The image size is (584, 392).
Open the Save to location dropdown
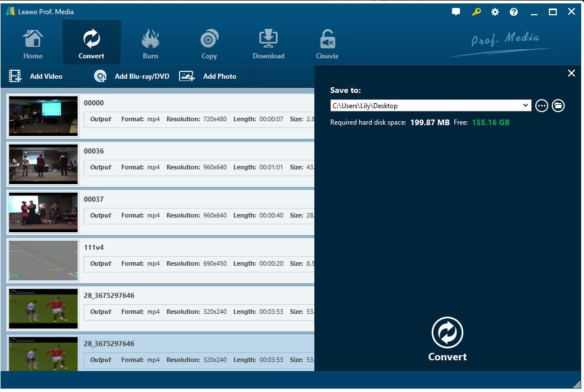click(x=525, y=105)
